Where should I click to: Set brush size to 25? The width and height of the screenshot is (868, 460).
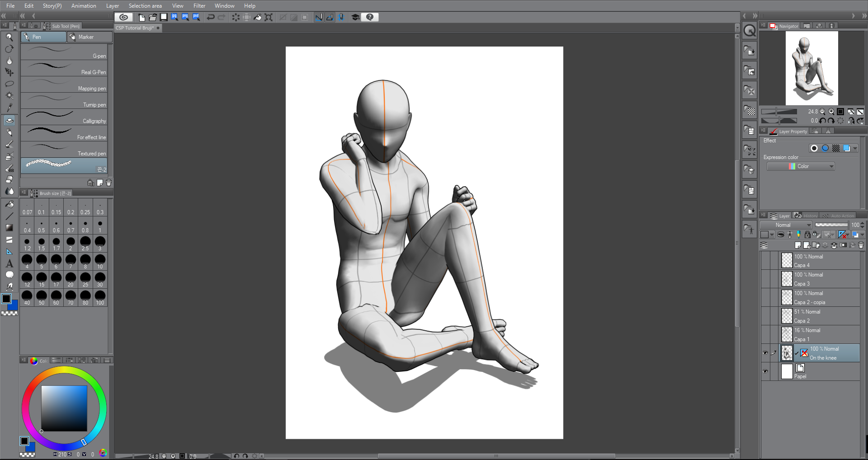click(85, 279)
